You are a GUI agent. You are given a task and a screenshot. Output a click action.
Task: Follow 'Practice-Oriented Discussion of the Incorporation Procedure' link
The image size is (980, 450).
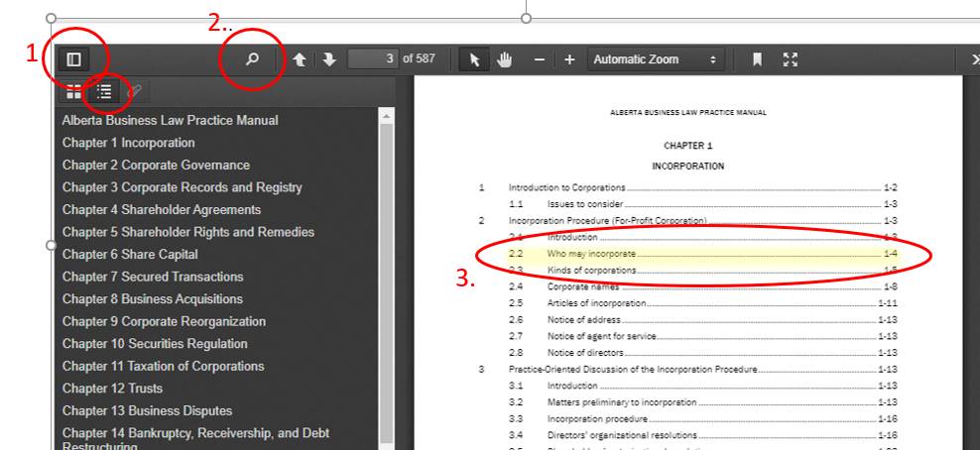pos(633,369)
